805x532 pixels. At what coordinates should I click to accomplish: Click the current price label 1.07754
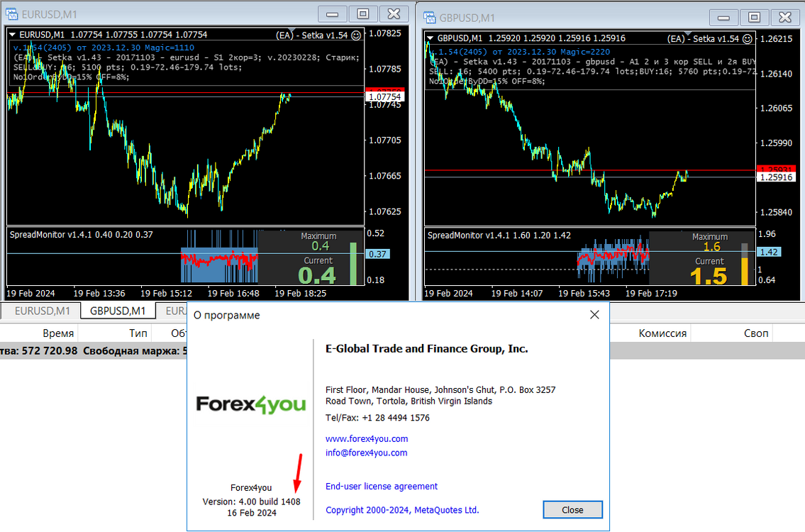point(385,96)
